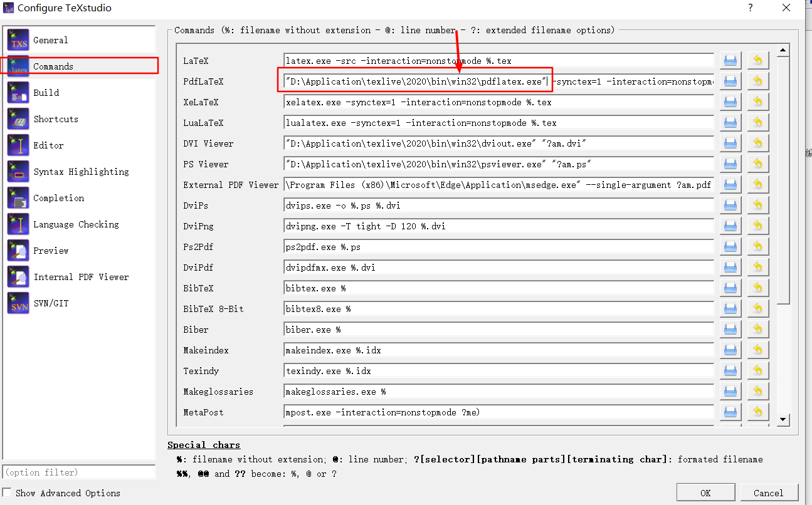
Task: Enable the Show Advanced Options checkbox
Action: pyautogui.click(x=6, y=492)
